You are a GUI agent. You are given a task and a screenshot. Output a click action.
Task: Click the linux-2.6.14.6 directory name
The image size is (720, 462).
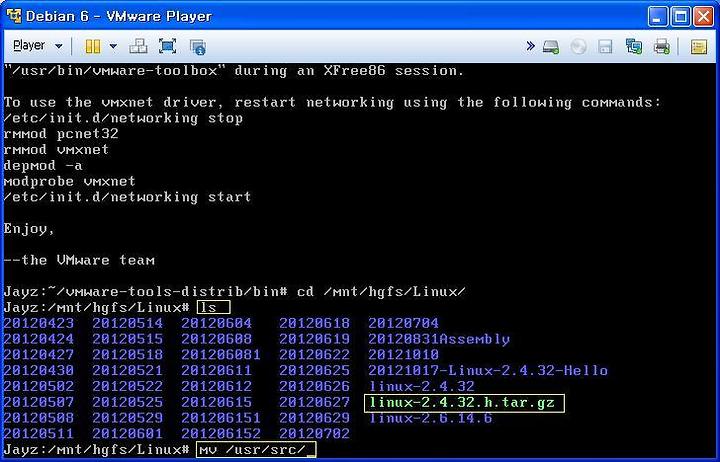[x=430, y=418]
